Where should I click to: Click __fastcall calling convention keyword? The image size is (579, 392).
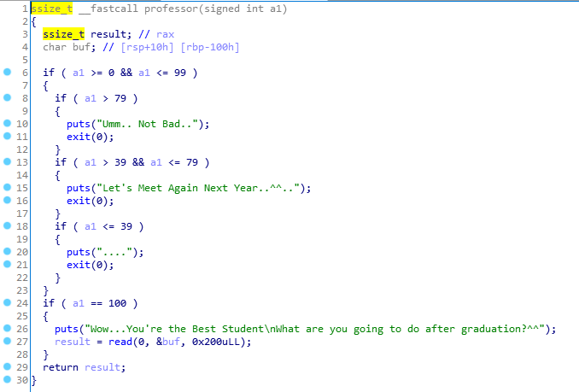coord(108,9)
